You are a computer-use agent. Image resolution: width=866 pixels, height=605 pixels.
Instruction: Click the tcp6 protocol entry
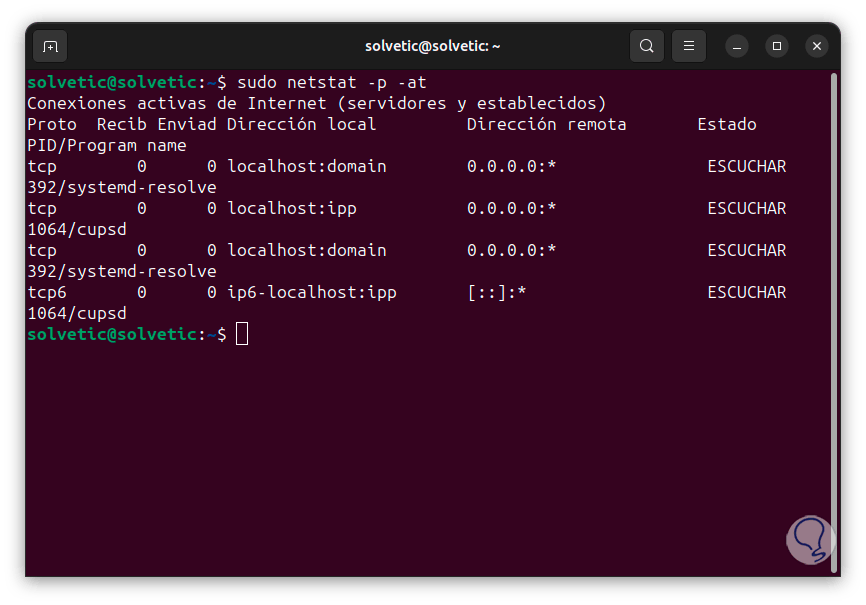(47, 292)
